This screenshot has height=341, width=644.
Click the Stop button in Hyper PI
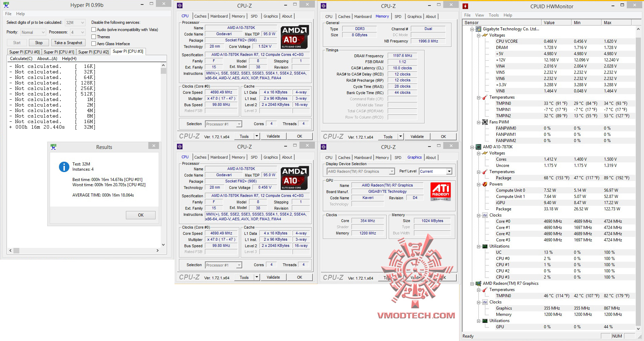click(39, 43)
